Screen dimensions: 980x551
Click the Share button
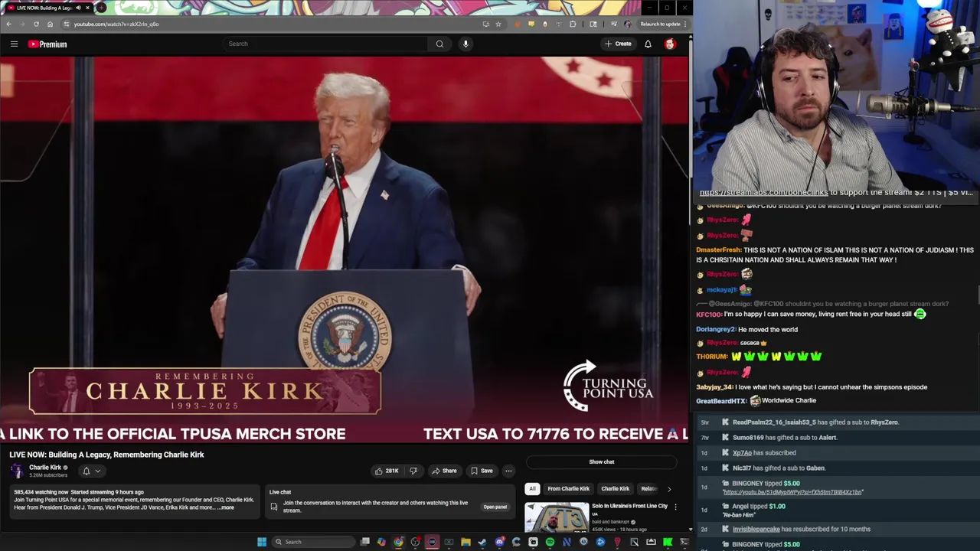tap(443, 471)
